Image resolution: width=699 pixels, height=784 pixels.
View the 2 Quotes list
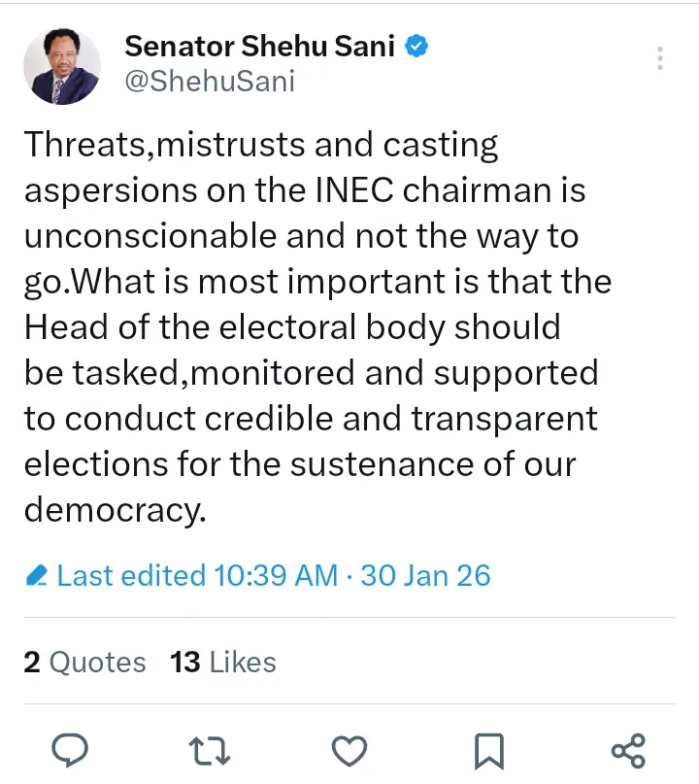pos(84,663)
